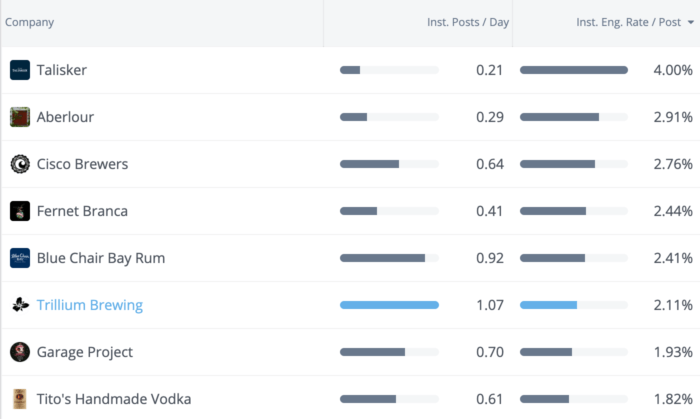700x419 pixels.
Task: Click the Fernet Branca company name
Action: (x=82, y=211)
